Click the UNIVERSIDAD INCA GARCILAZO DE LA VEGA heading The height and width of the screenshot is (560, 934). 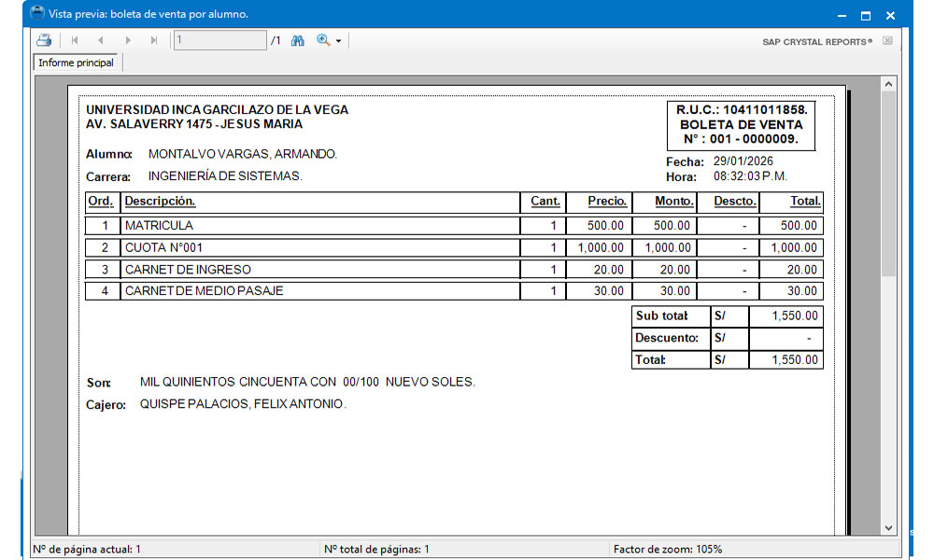217,109
